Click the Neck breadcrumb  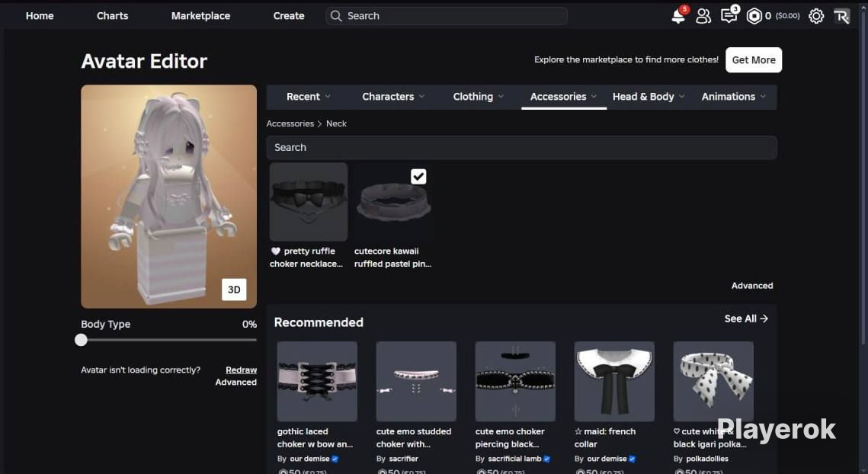click(x=336, y=123)
